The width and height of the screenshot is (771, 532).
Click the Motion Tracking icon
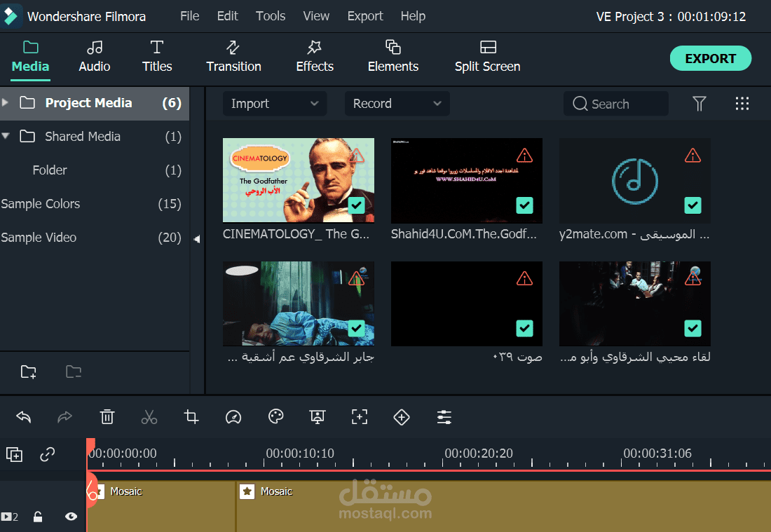360,417
